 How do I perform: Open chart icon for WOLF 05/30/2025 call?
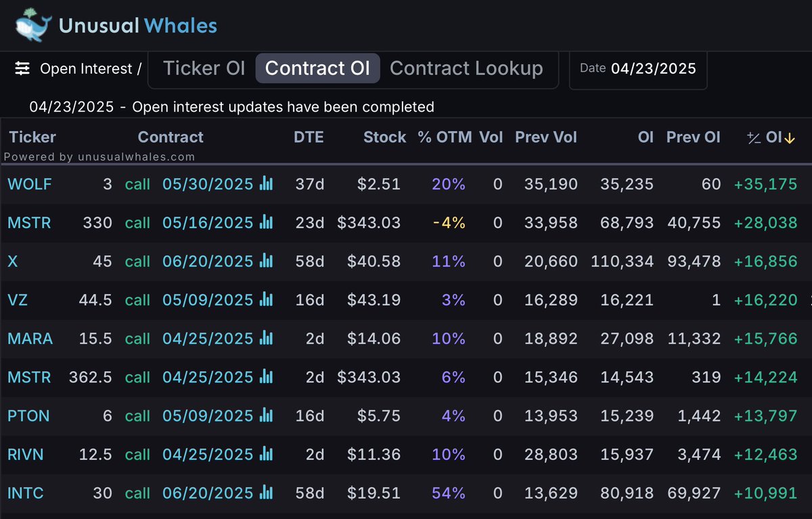pyautogui.click(x=267, y=183)
